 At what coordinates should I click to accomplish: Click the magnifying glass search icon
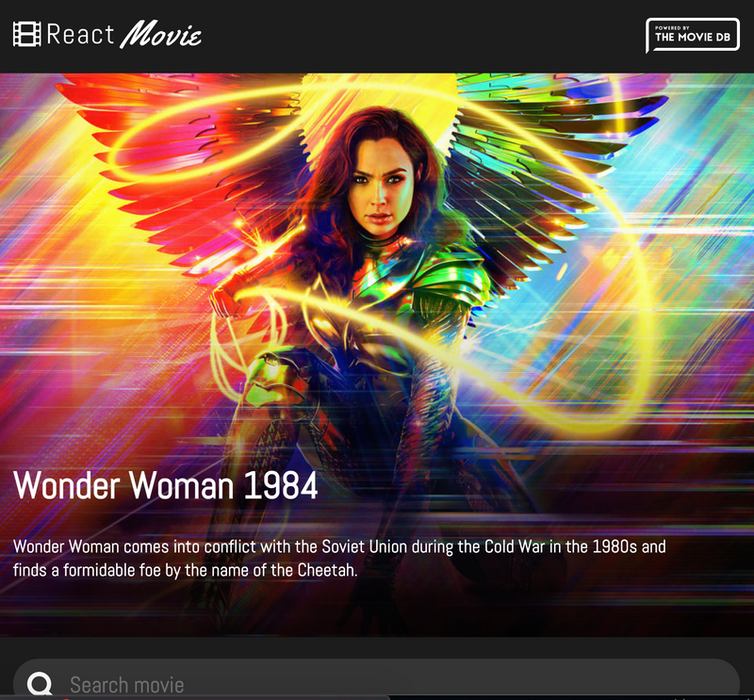tap(40, 684)
